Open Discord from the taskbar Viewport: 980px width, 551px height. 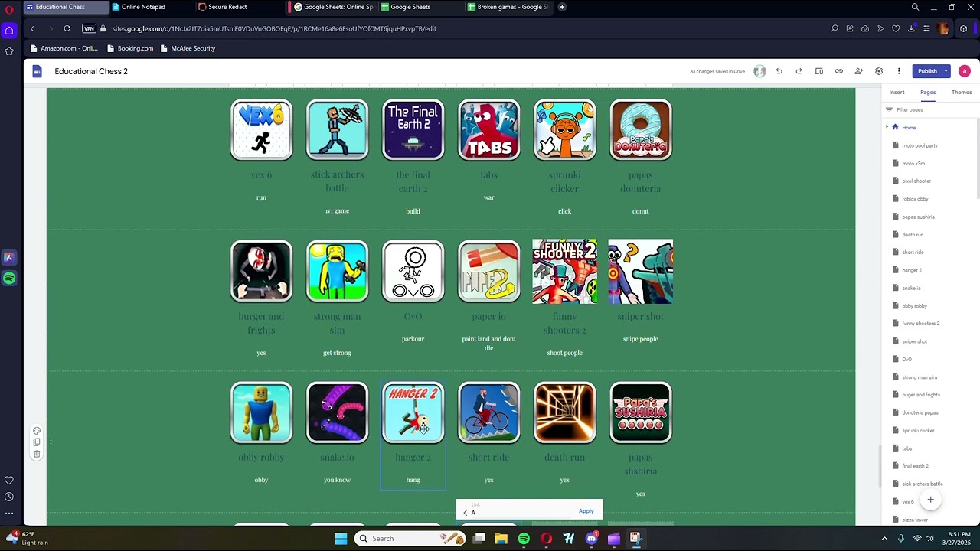(x=591, y=539)
